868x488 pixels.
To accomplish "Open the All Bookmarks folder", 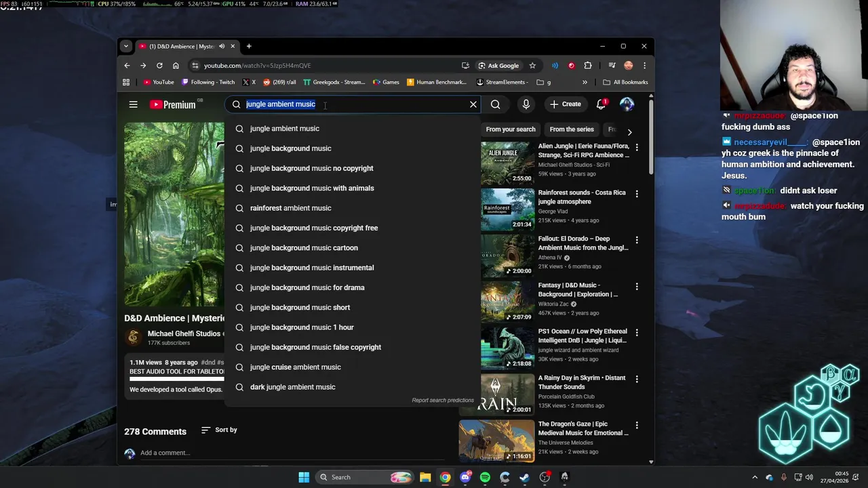I will point(625,82).
